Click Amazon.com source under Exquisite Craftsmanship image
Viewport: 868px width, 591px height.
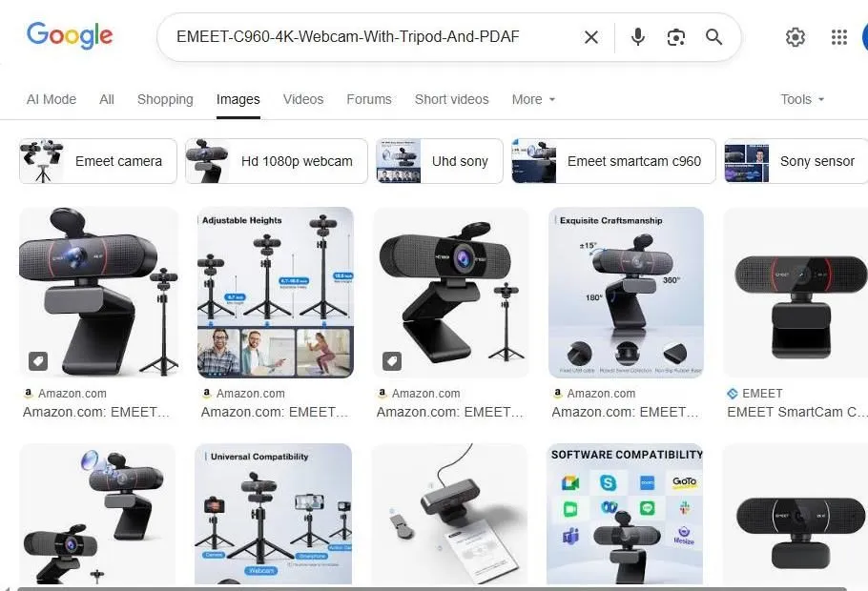click(601, 394)
